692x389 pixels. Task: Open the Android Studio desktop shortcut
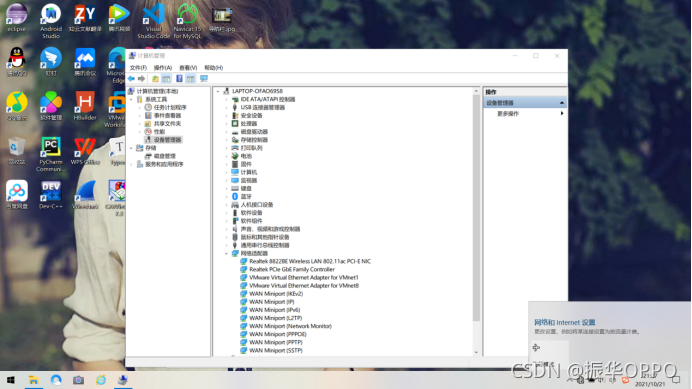pyautogui.click(x=51, y=21)
